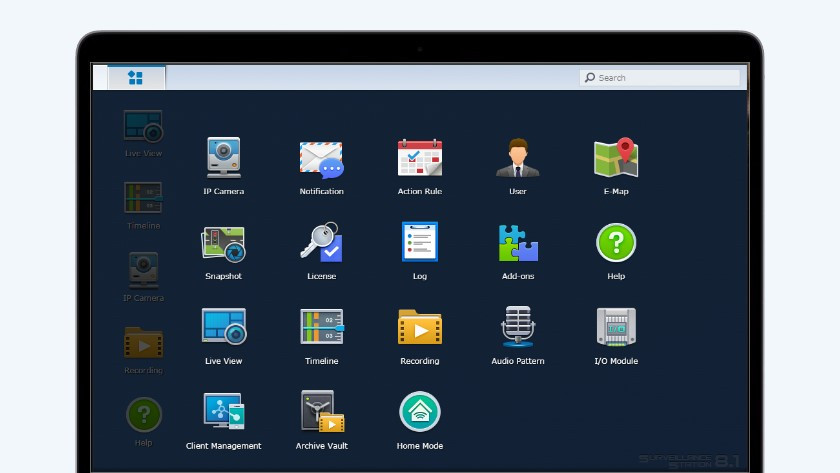
Task: Click the green Help icon in grid
Action: [616, 243]
